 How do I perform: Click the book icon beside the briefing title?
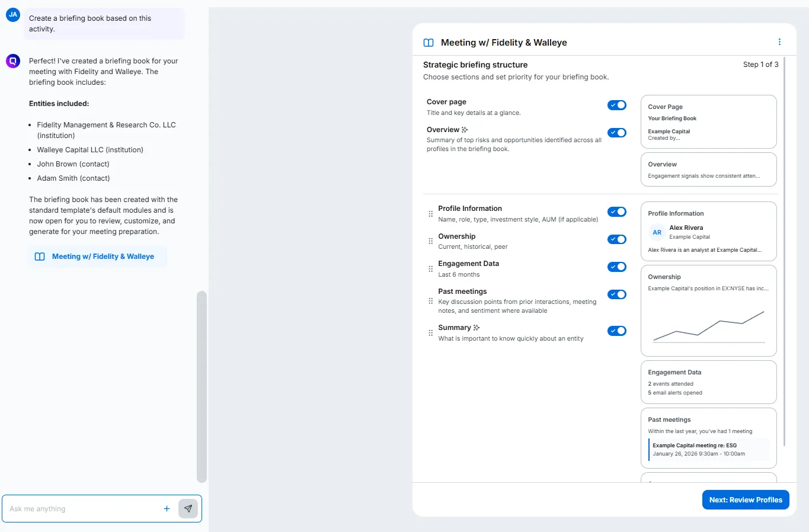pos(429,43)
